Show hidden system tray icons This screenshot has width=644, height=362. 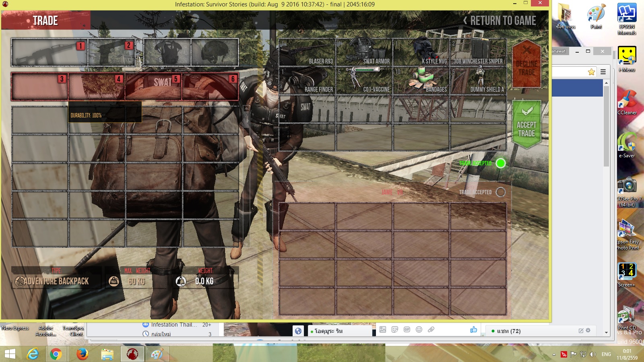[x=554, y=354]
